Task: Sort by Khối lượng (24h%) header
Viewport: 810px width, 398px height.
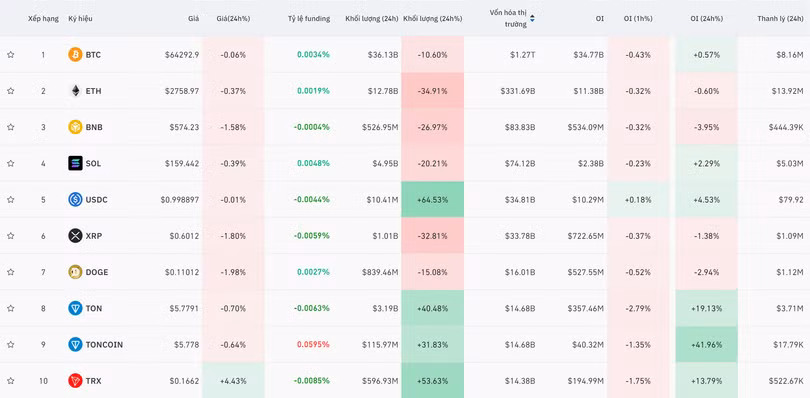Action: [432, 19]
